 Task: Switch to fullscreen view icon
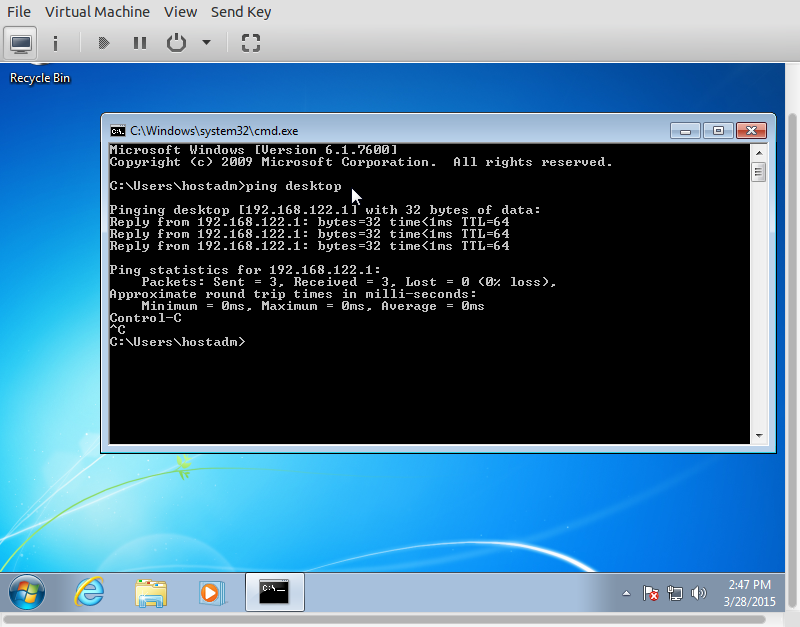coord(251,43)
